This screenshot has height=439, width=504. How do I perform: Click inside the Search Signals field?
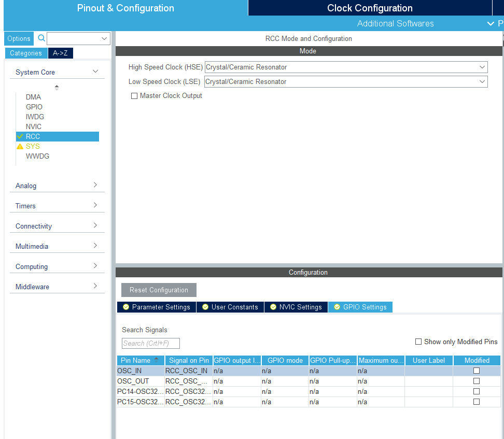coord(150,343)
